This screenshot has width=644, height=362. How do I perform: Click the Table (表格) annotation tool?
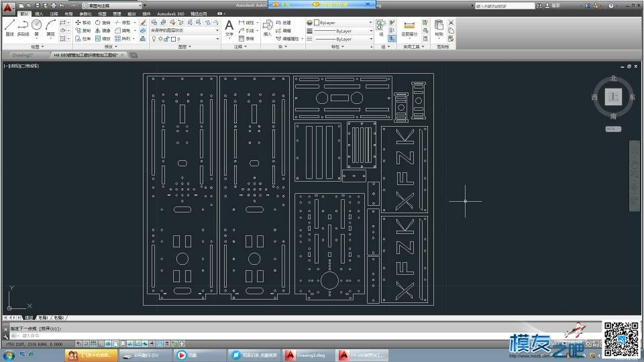tap(246, 39)
